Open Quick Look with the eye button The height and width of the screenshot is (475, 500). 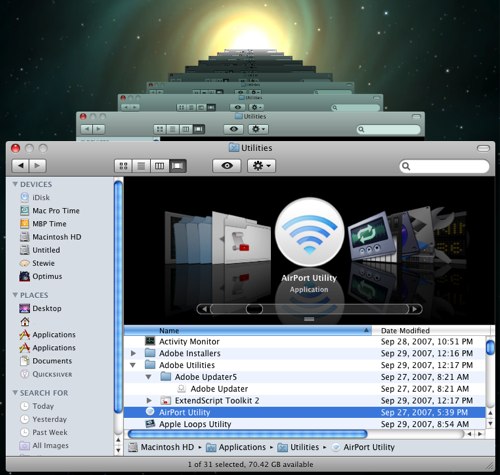click(227, 166)
